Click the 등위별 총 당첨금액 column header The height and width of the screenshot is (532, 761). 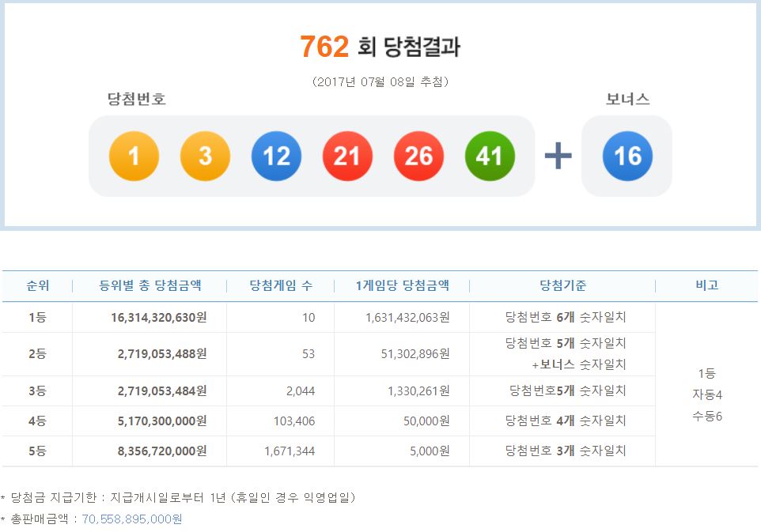(149, 285)
